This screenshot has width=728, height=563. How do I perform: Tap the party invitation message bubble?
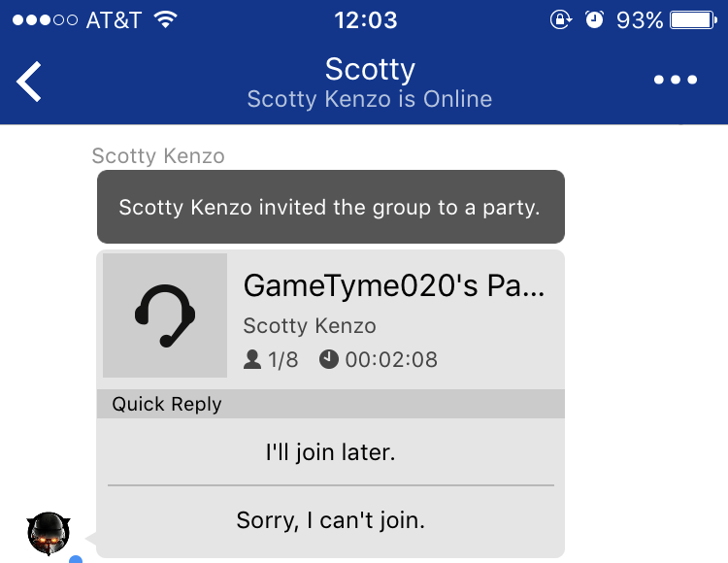pyautogui.click(x=331, y=207)
